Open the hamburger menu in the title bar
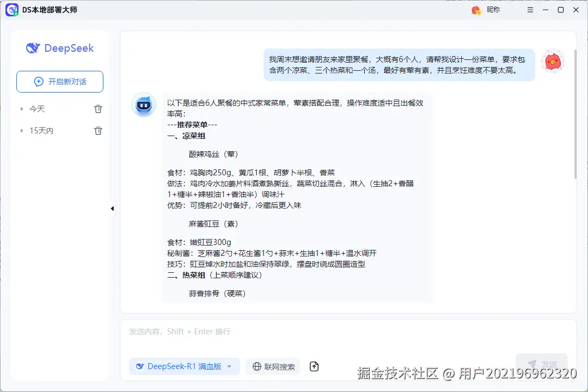 530,9
